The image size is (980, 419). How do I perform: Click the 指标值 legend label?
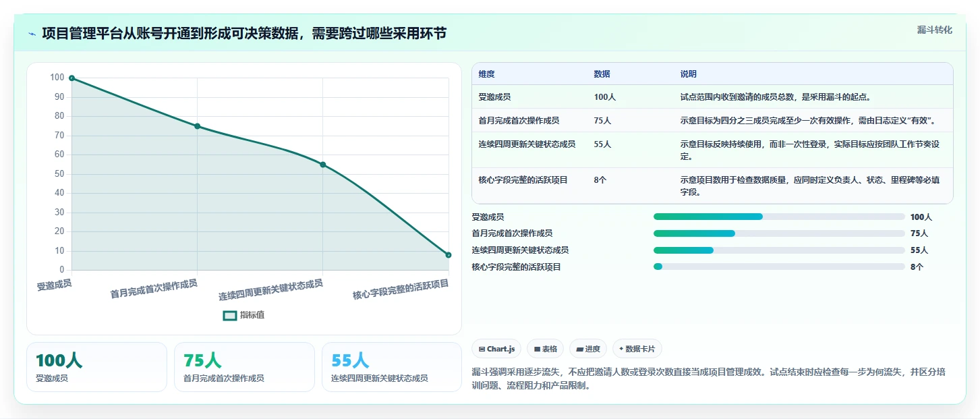click(x=252, y=315)
